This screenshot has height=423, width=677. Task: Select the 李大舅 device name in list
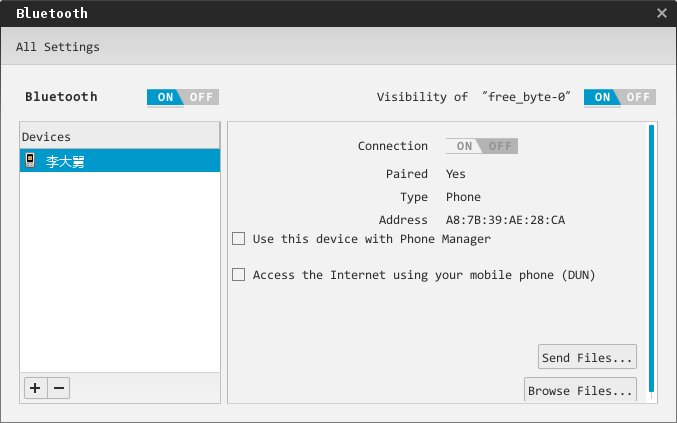[65, 161]
